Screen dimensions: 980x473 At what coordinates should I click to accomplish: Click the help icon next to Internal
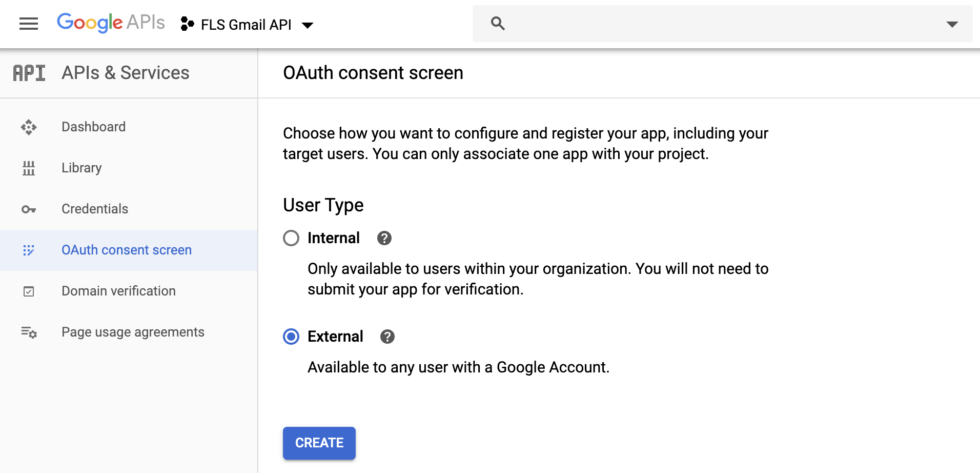(x=384, y=238)
